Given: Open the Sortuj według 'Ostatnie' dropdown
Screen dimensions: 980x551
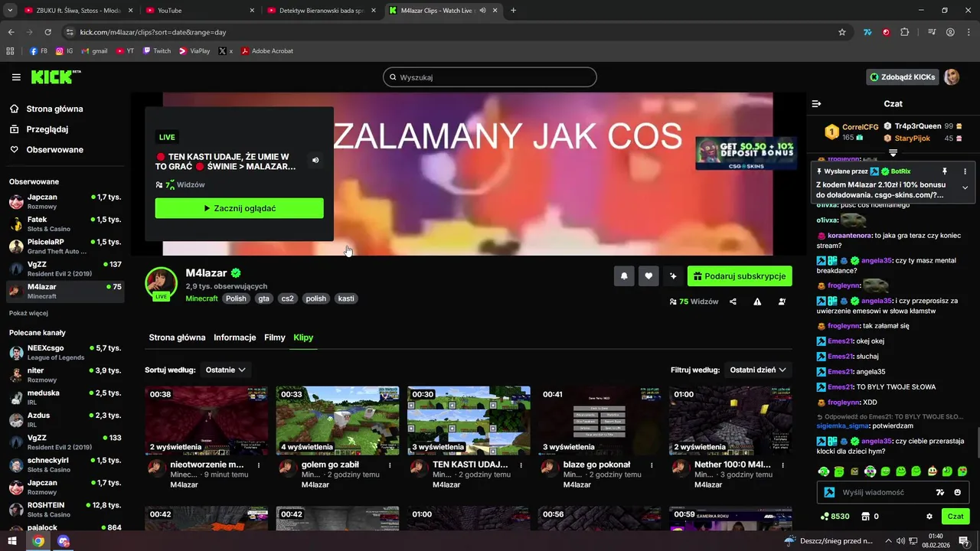Looking at the screenshot, I should point(225,370).
